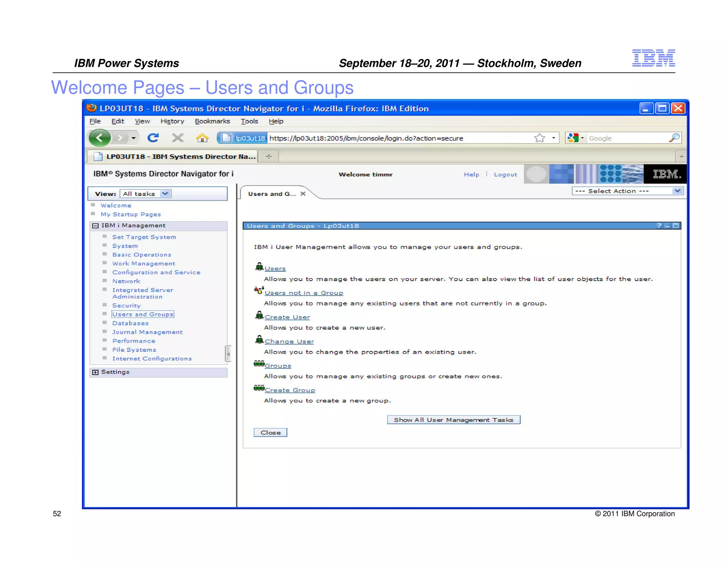
Task: Click the Stop loading X icon
Action: tap(178, 138)
